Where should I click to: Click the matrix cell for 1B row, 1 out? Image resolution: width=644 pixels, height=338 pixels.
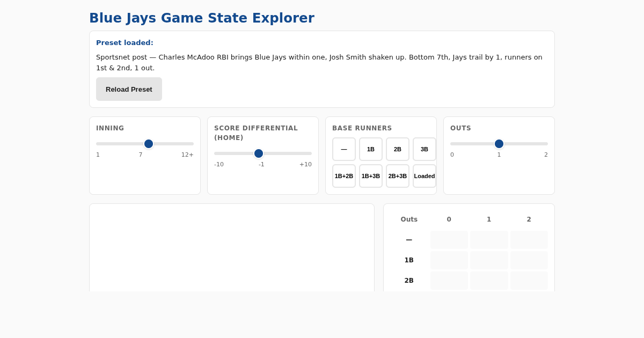[489, 260]
